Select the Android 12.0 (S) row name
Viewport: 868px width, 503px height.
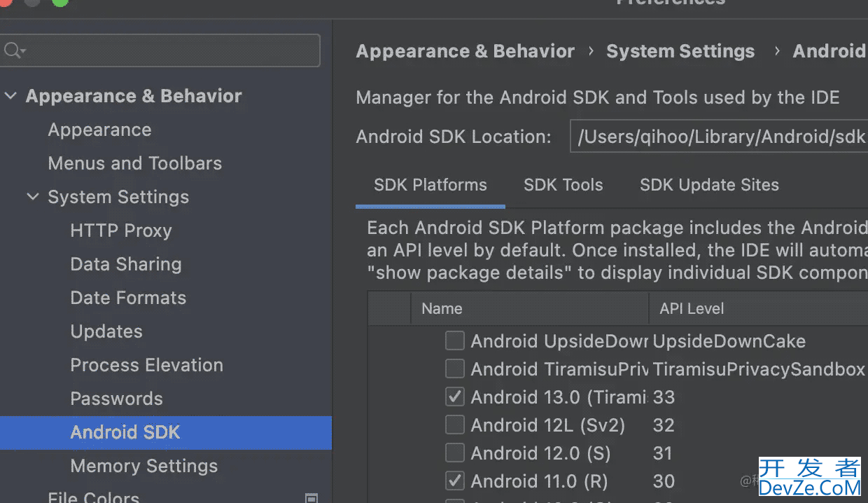(540, 453)
